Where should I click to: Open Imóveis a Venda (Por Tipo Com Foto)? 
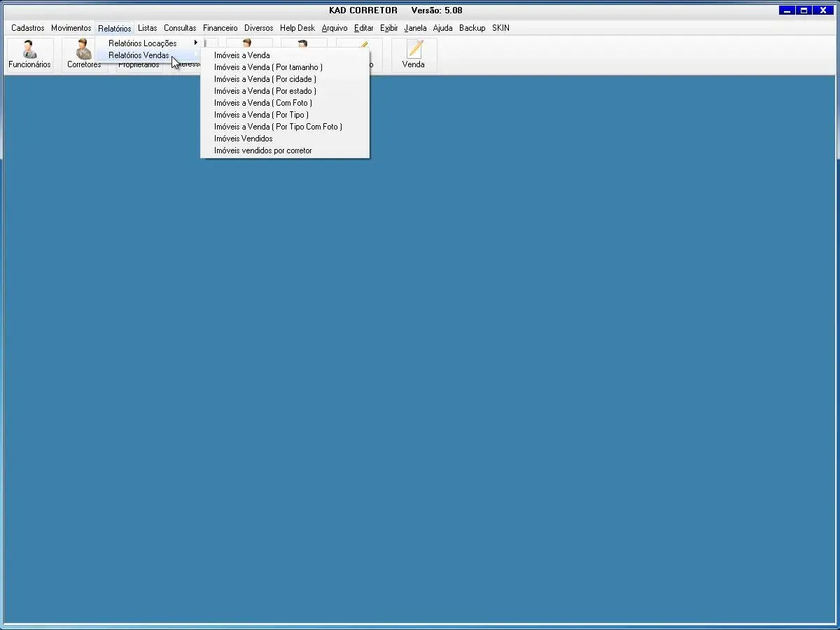click(278, 127)
